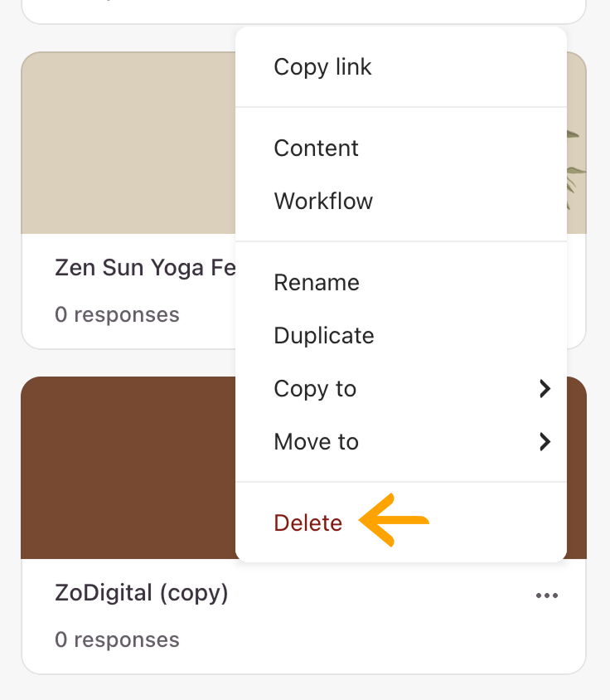The image size is (610, 700).
Task: Open the brown ZoDigital (copy) thumbnail
Action: pos(128,468)
